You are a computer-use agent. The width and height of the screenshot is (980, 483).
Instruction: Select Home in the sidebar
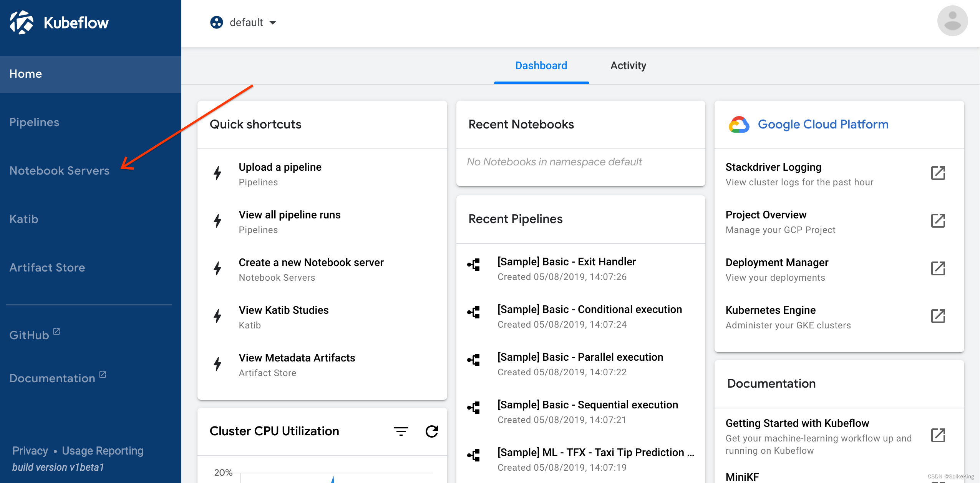pyautogui.click(x=91, y=74)
